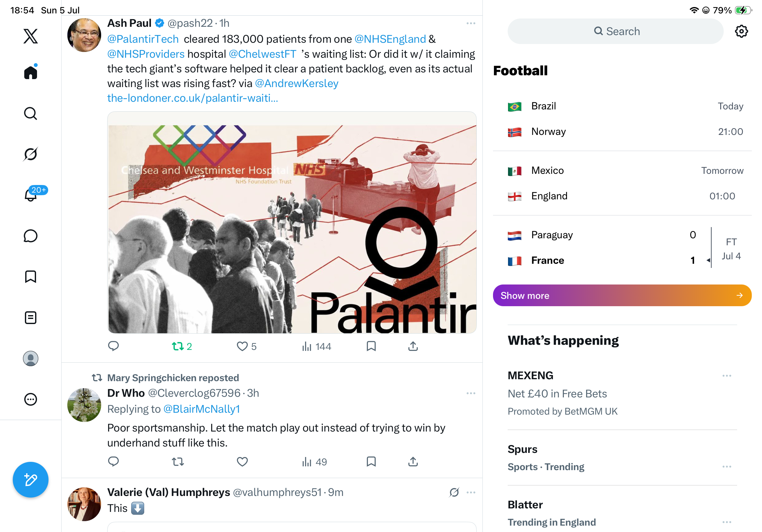Open trends settings gear icon

point(741,32)
